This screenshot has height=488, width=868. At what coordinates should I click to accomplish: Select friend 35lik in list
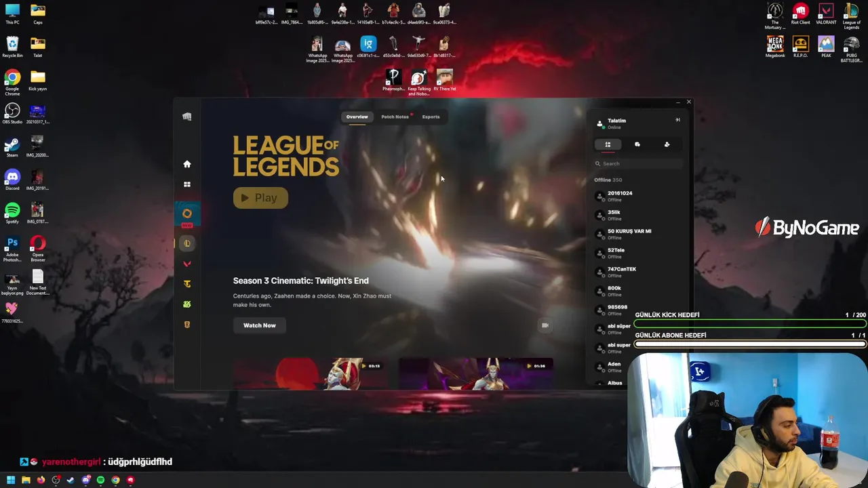pyautogui.click(x=638, y=215)
